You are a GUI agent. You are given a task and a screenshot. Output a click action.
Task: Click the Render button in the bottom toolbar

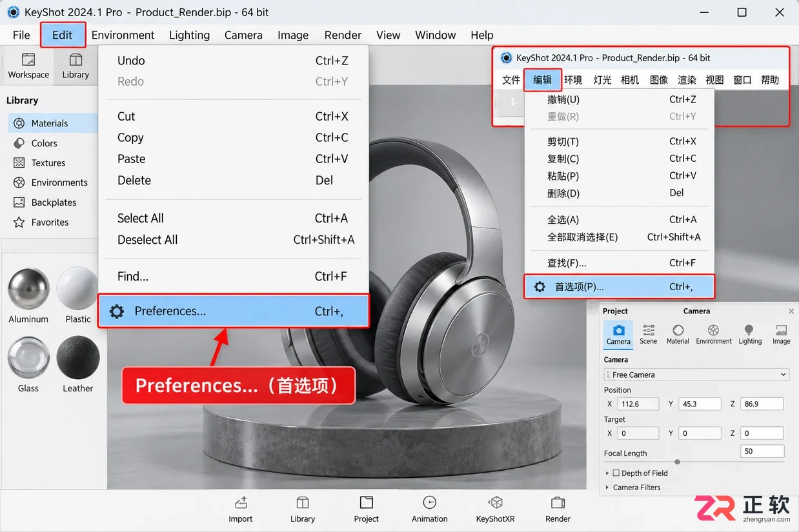tap(558, 509)
